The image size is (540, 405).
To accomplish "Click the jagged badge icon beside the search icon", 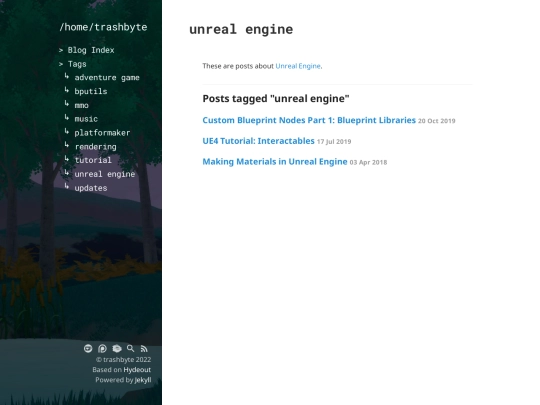I will click(x=117, y=349).
